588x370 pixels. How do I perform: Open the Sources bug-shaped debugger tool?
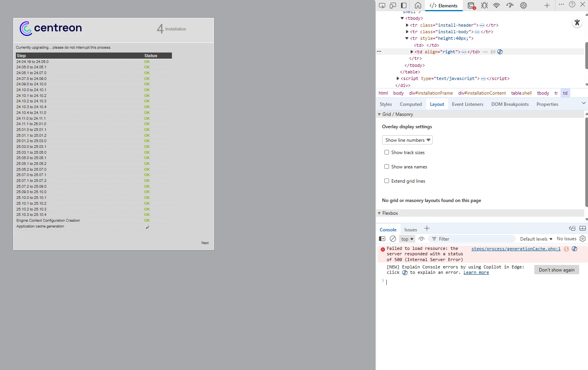click(484, 5)
